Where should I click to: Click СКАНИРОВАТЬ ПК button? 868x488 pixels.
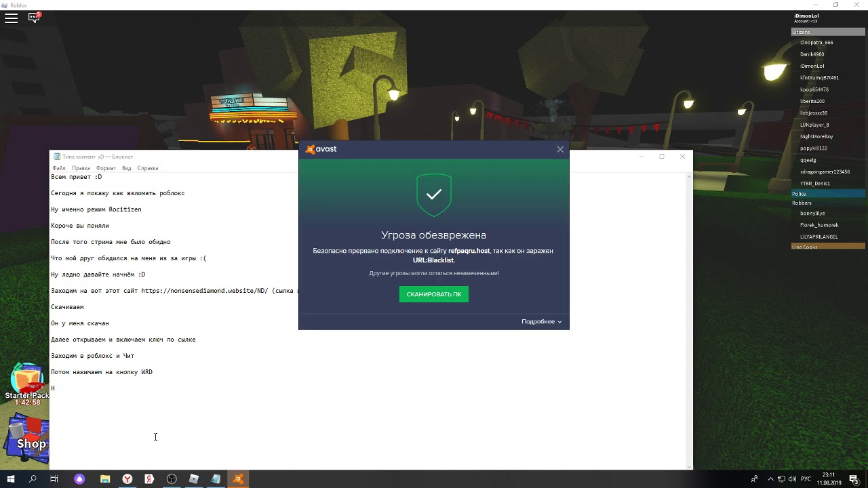click(434, 294)
